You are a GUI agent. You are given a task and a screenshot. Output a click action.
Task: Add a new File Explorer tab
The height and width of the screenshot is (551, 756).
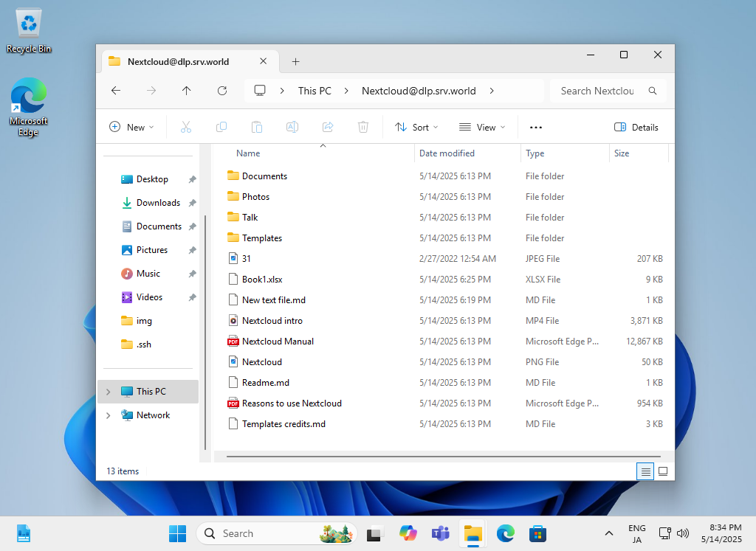coord(295,62)
